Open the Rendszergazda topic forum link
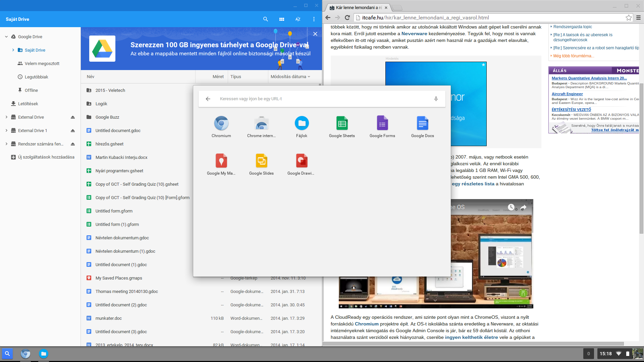 click(573, 27)
